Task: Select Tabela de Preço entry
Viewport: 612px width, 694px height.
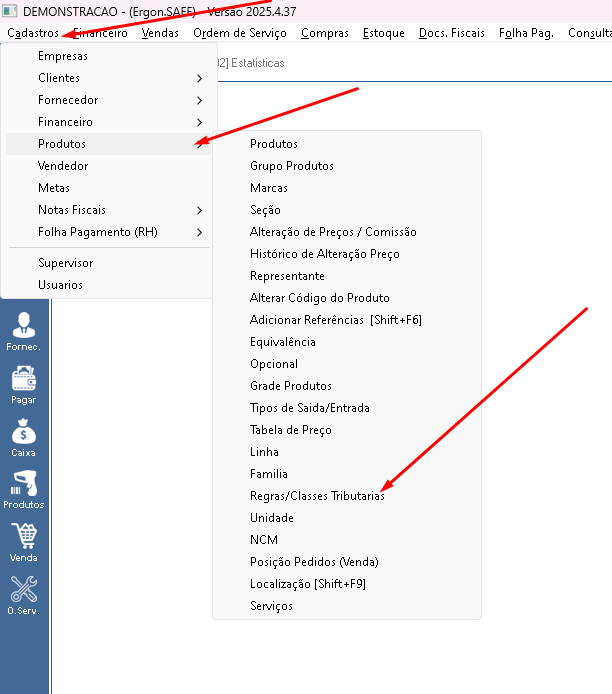Action: point(291,430)
